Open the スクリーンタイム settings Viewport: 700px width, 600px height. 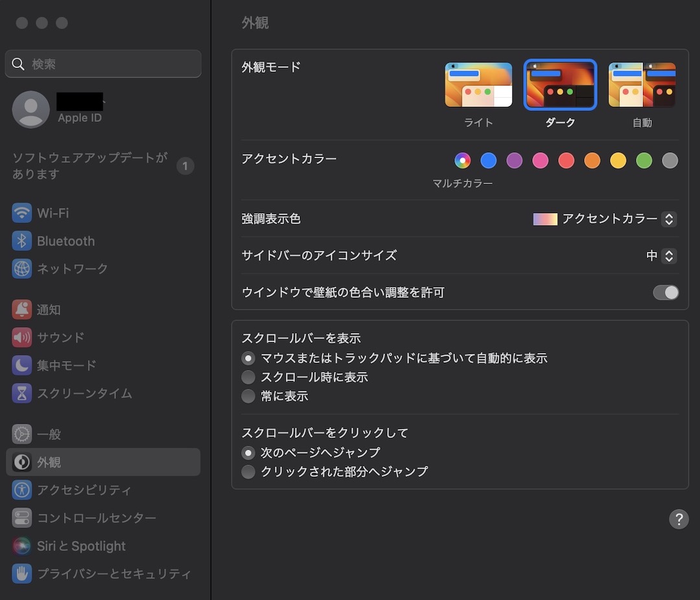pos(80,393)
